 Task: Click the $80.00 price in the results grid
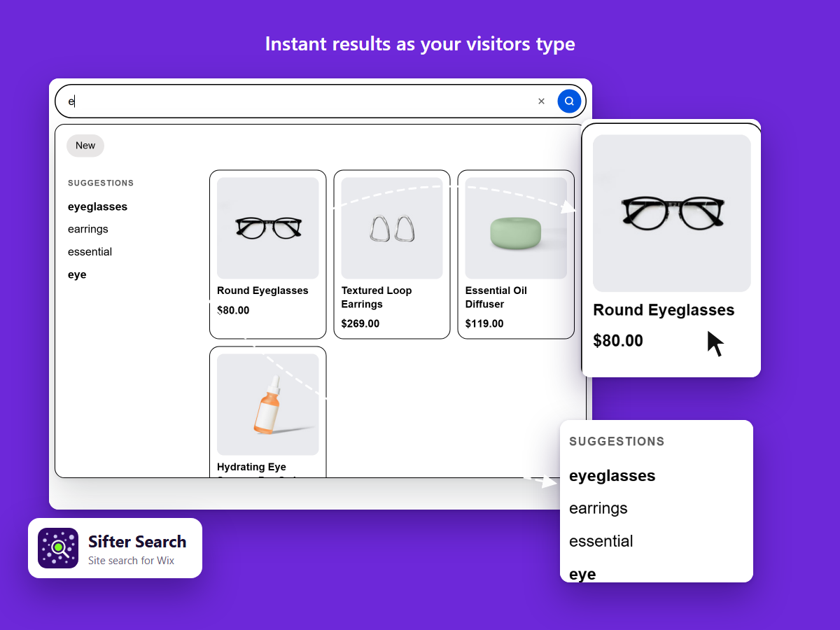233,310
